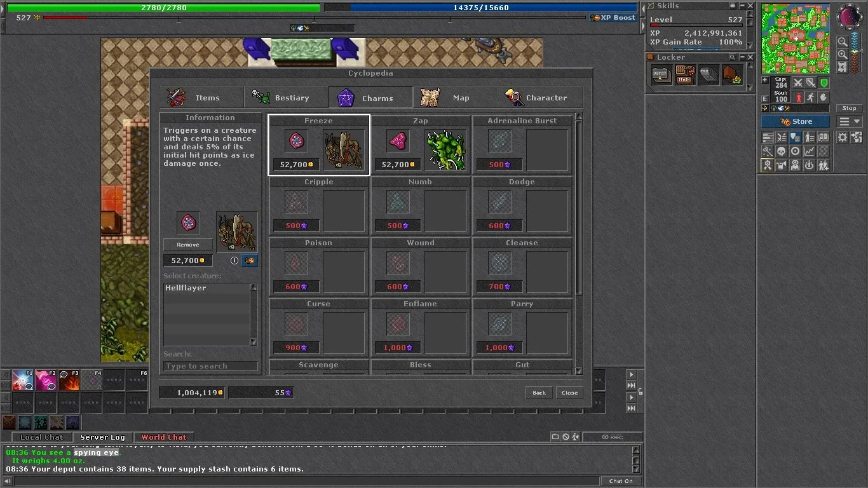Select the Zap charm rune icon

398,141
